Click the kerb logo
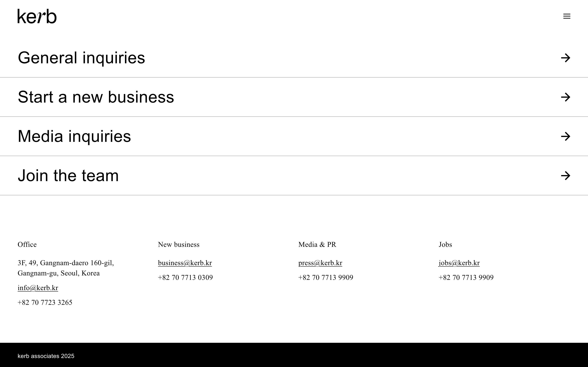Image resolution: width=588 pixels, height=367 pixels. point(37,16)
